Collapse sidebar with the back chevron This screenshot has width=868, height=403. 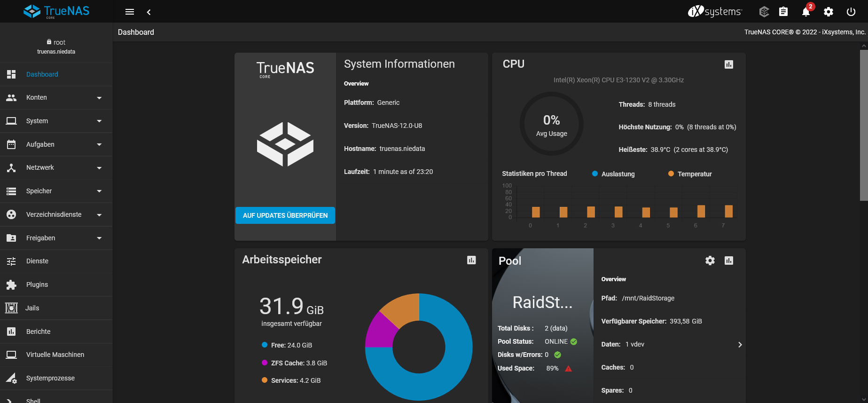tap(149, 12)
